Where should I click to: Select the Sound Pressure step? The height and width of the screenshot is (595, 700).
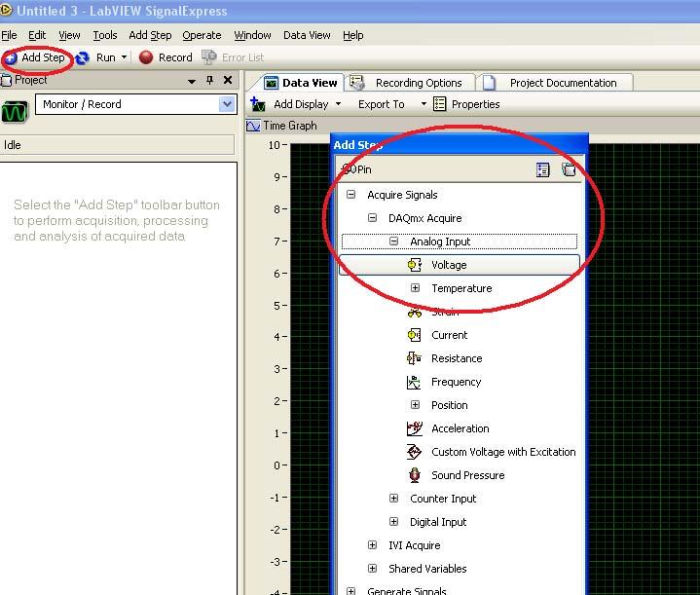[468, 475]
